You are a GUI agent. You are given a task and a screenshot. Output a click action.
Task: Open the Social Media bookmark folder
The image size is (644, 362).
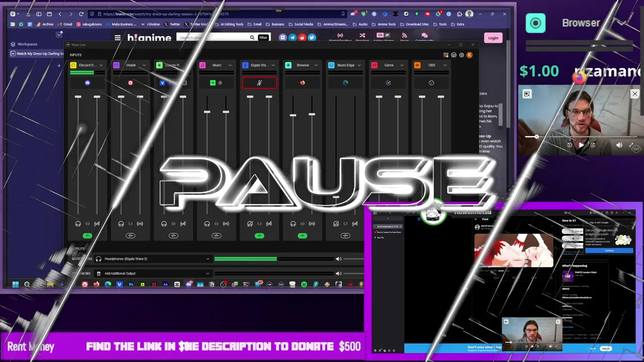(x=301, y=24)
